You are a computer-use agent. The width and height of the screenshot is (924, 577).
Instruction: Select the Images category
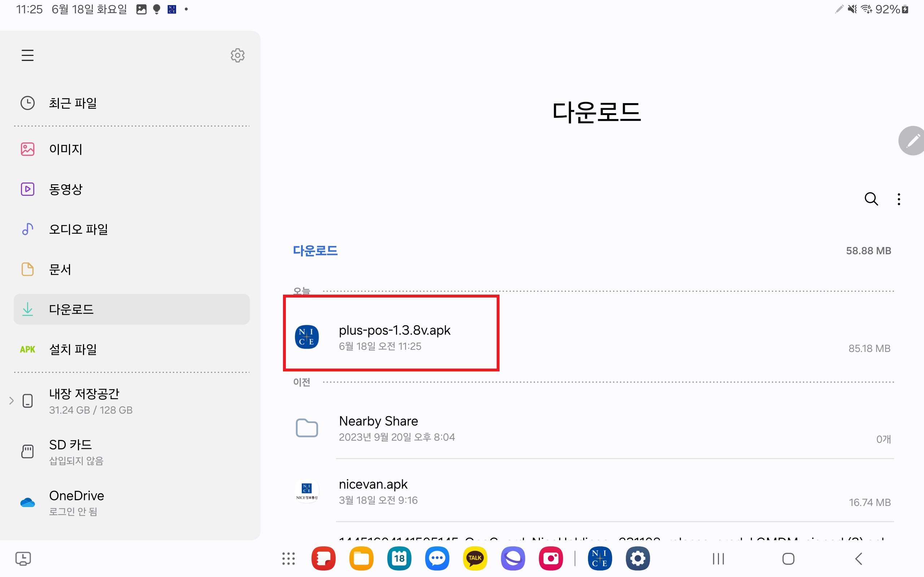66,149
